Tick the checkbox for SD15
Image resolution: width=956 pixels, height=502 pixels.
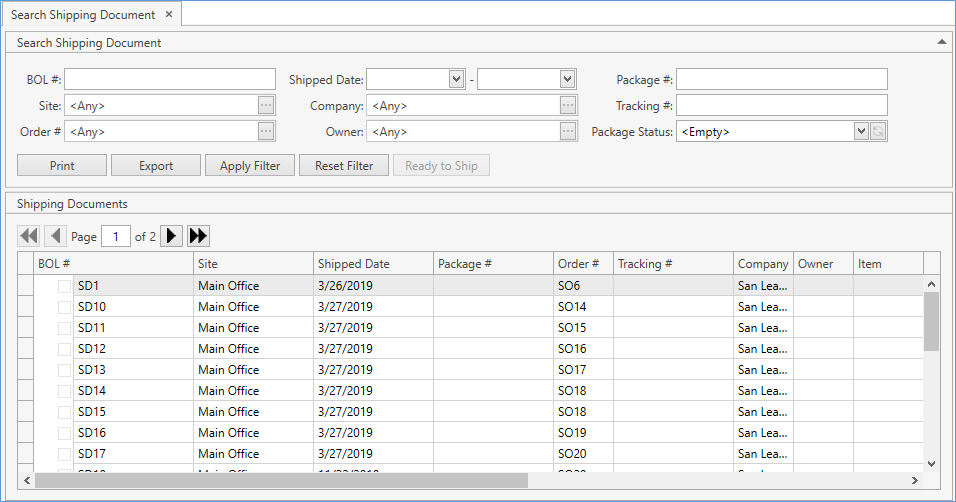pos(65,412)
